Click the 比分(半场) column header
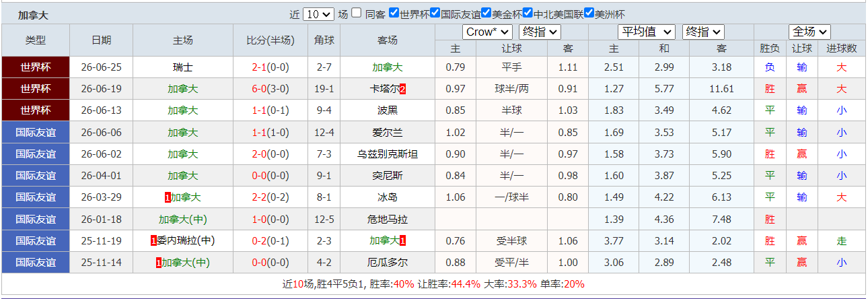This screenshot has width=868, height=299. (270, 40)
